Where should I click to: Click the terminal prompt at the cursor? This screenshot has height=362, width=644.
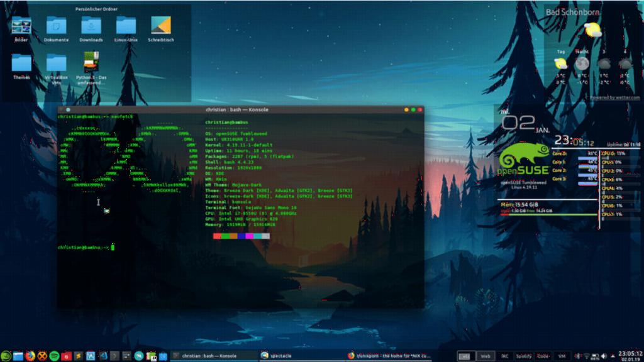[x=113, y=247]
